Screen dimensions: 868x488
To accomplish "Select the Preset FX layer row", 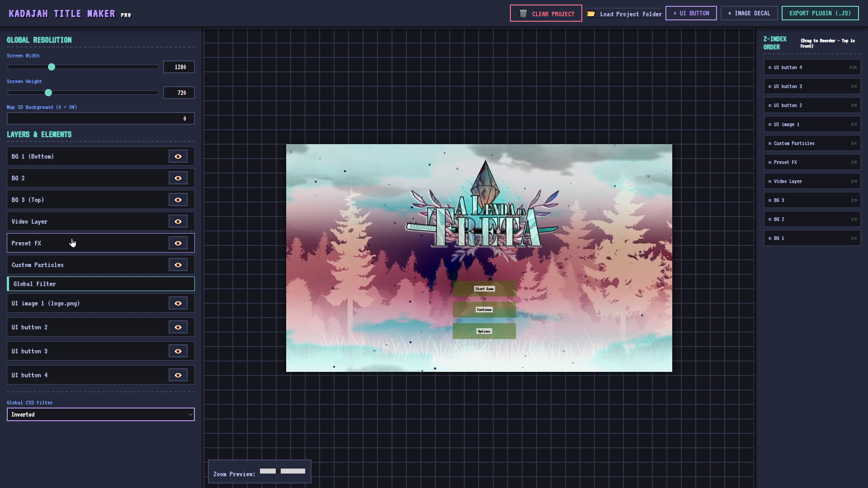I will click(x=101, y=243).
